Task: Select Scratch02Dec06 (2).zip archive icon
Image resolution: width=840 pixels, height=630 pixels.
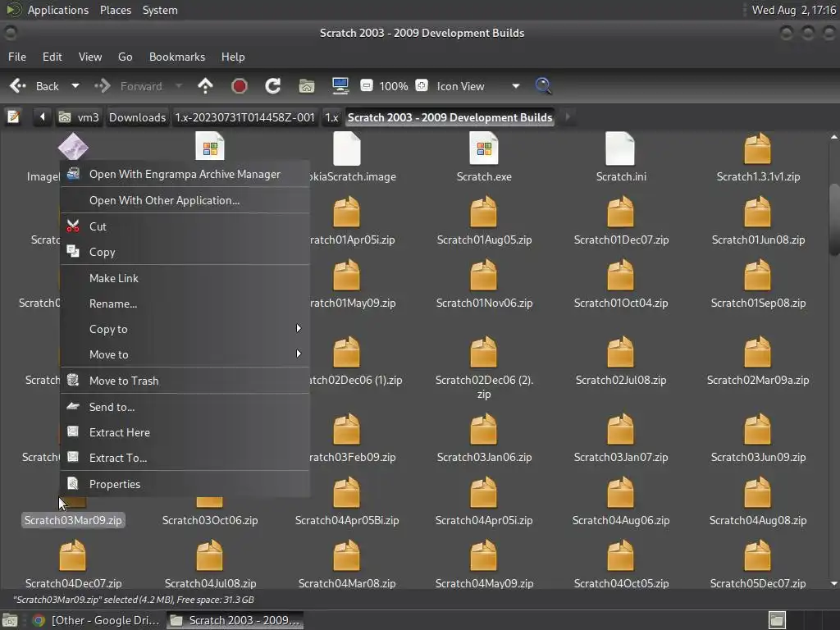Action: [x=484, y=352]
